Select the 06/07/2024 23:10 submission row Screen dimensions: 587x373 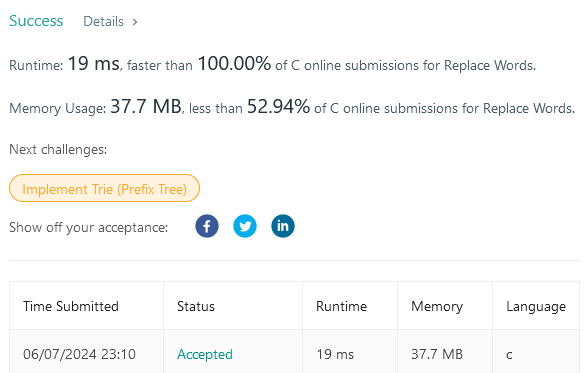point(294,352)
